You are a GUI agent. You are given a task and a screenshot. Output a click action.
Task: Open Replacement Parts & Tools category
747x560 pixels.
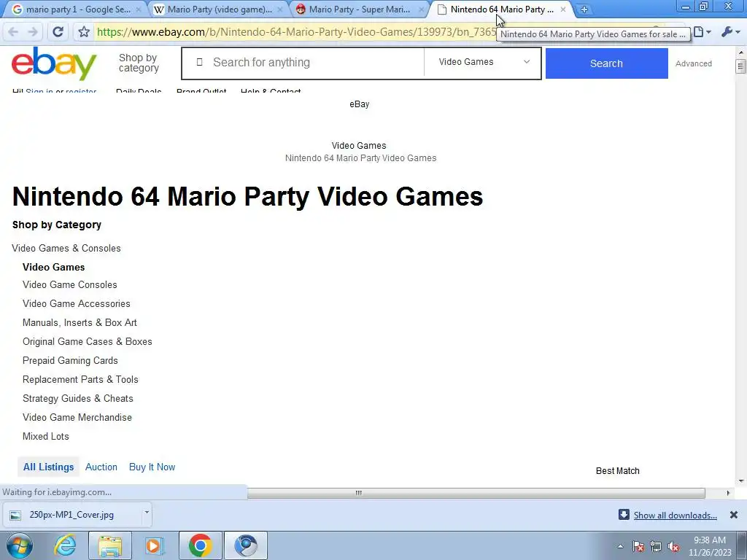coord(80,379)
